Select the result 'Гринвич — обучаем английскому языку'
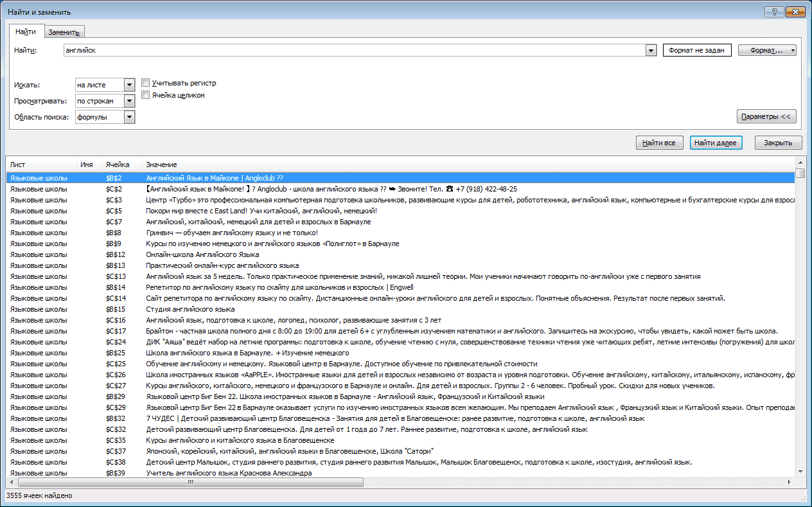Viewport: 812px width, 507px height. (400, 233)
